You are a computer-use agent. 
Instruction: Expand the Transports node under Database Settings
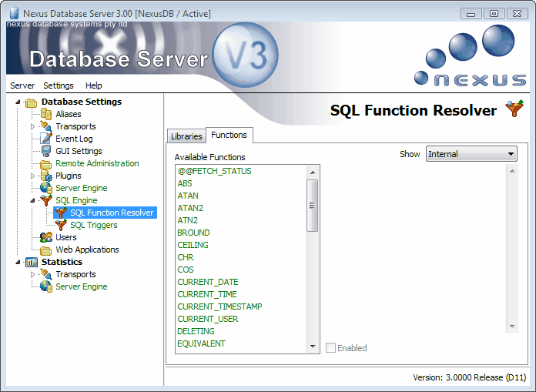33,126
